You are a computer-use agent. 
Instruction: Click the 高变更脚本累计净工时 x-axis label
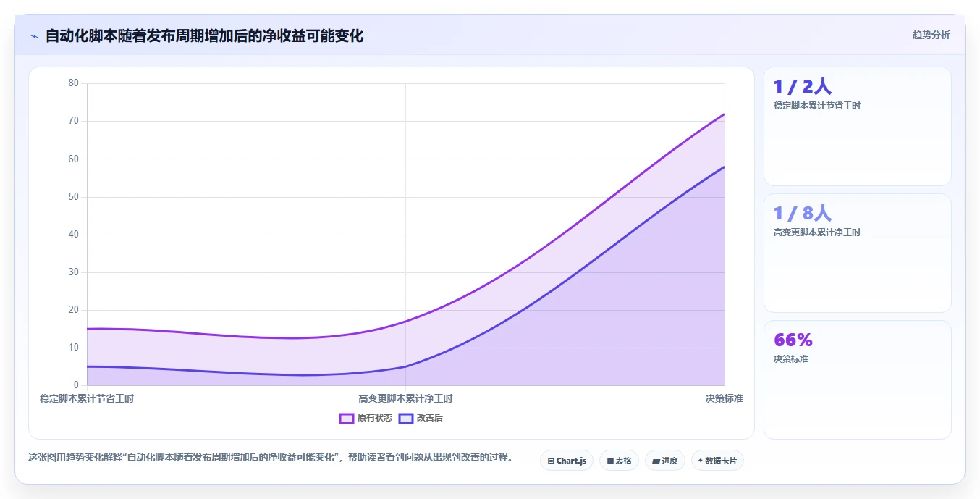click(405, 398)
